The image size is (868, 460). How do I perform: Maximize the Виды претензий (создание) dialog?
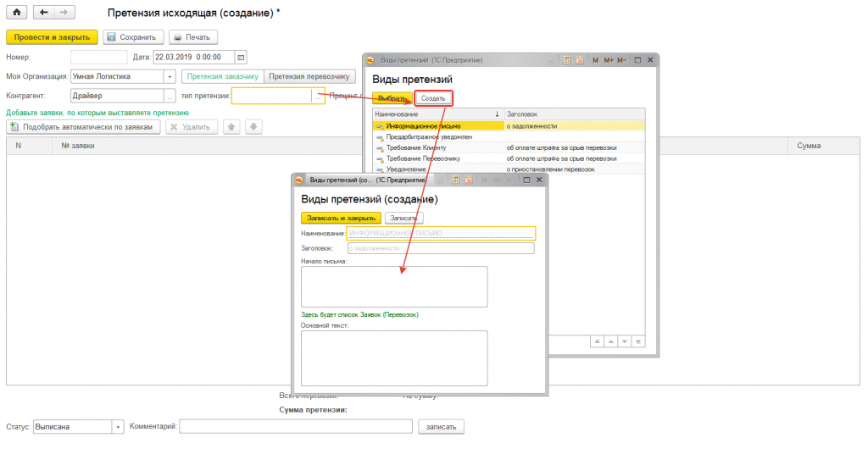click(526, 180)
